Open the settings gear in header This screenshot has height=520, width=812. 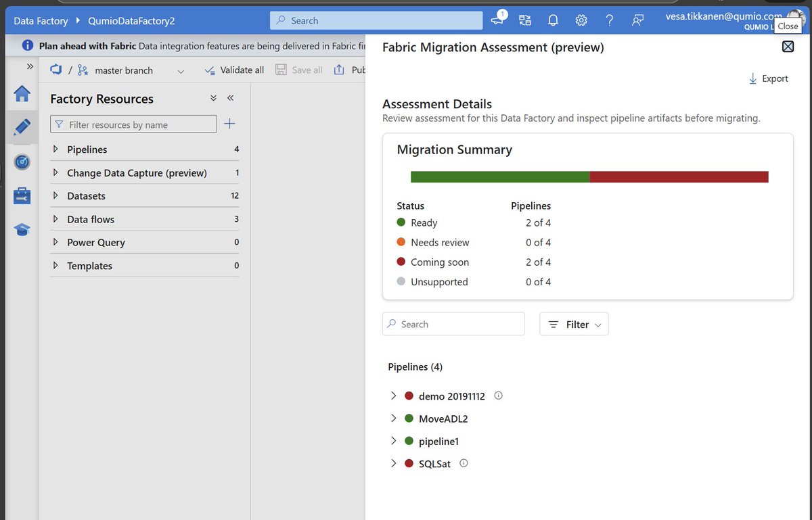pos(581,20)
